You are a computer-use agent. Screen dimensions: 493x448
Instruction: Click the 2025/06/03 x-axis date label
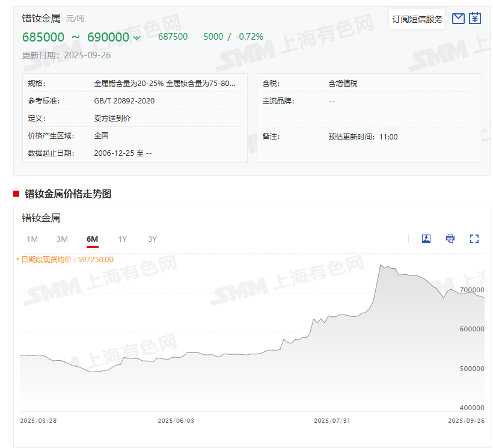(176, 420)
